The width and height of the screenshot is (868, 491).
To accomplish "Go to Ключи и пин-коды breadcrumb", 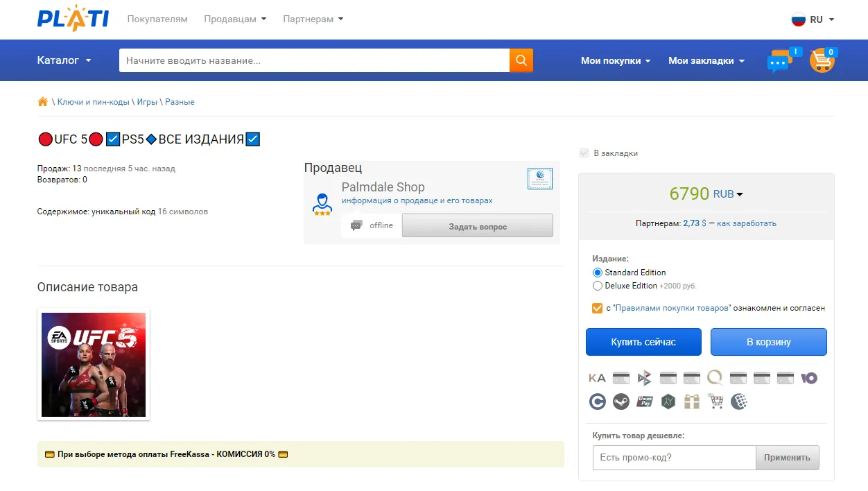I will click(x=94, y=102).
